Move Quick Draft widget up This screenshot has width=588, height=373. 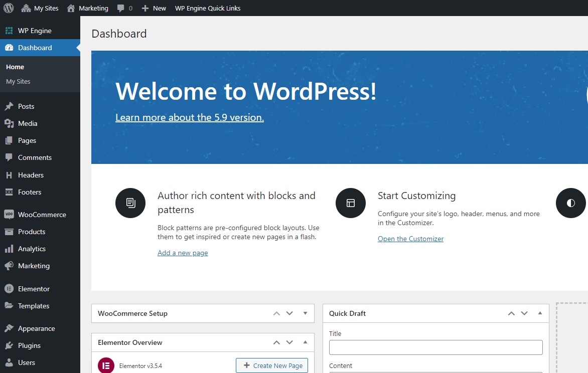(x=512, y=313)
